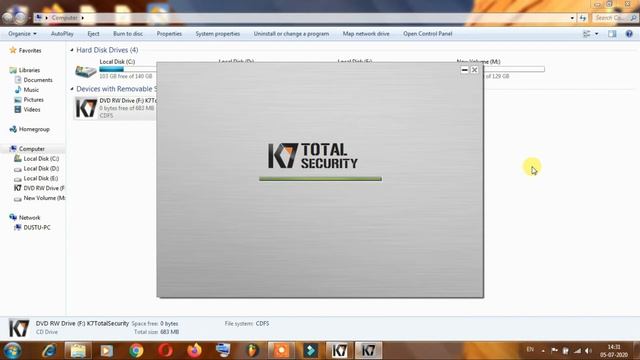Click the refresh button beside address bar
The image size is (640, 360).
pyautogui.click(x=582, y=18)
